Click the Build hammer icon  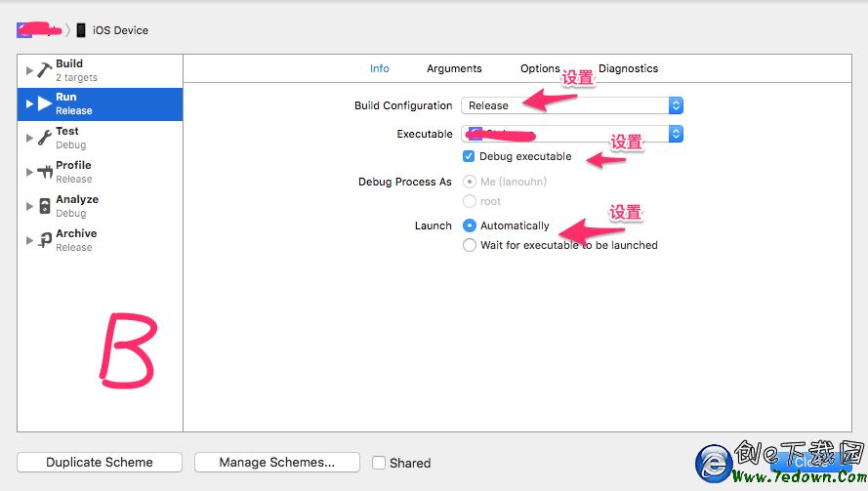point(45,70)
